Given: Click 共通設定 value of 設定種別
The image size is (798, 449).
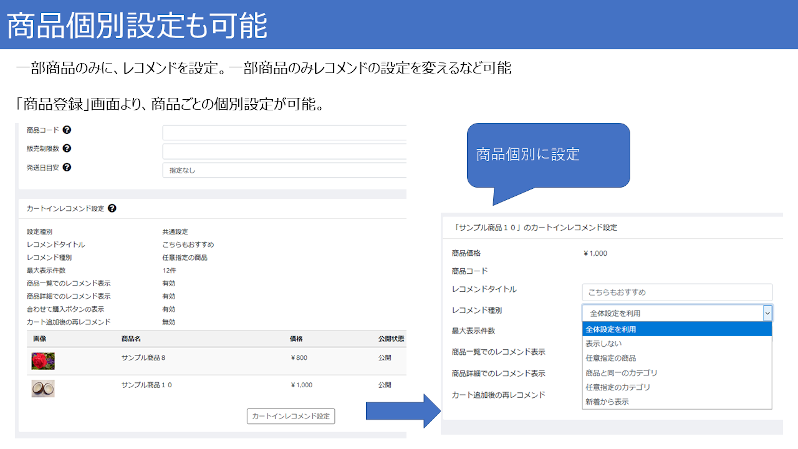Looking at the screenshot, I should click(175, 232).
